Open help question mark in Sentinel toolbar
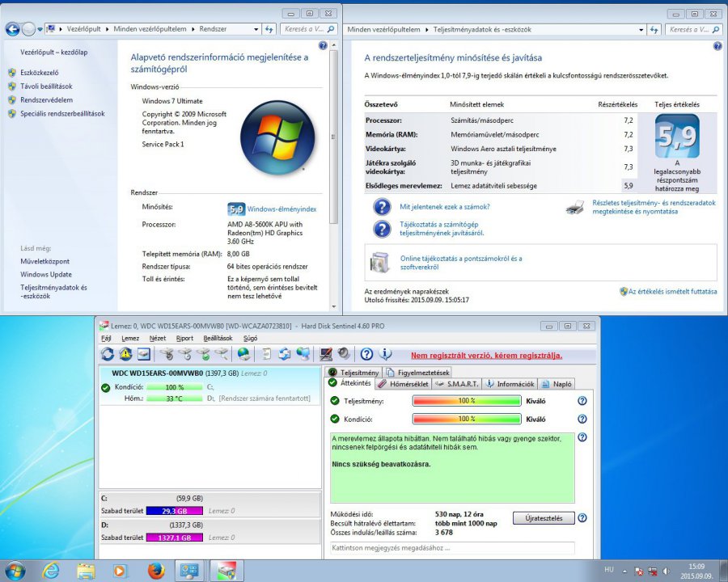728x582 pixels. [366, 355]
